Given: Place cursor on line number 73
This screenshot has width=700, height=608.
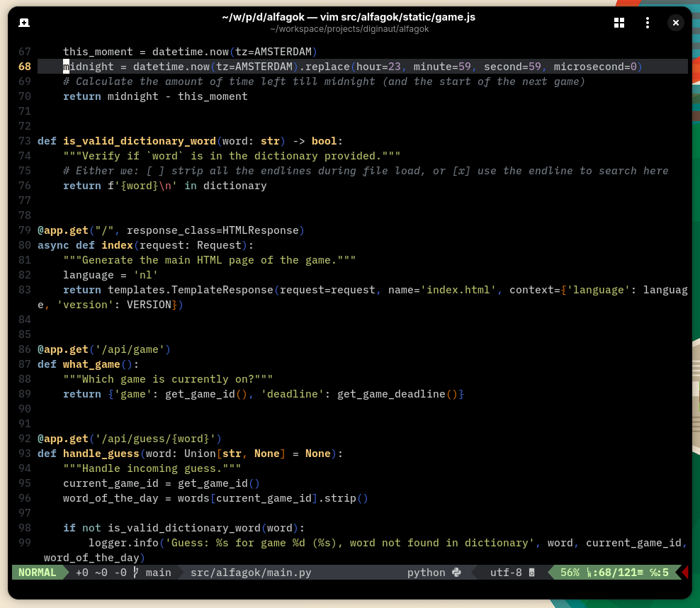Looking at the screenshot, I should pos(25,141).
